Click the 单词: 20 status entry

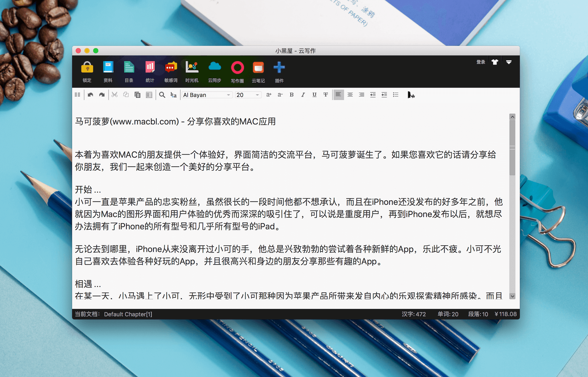click(x=448, y=314)
